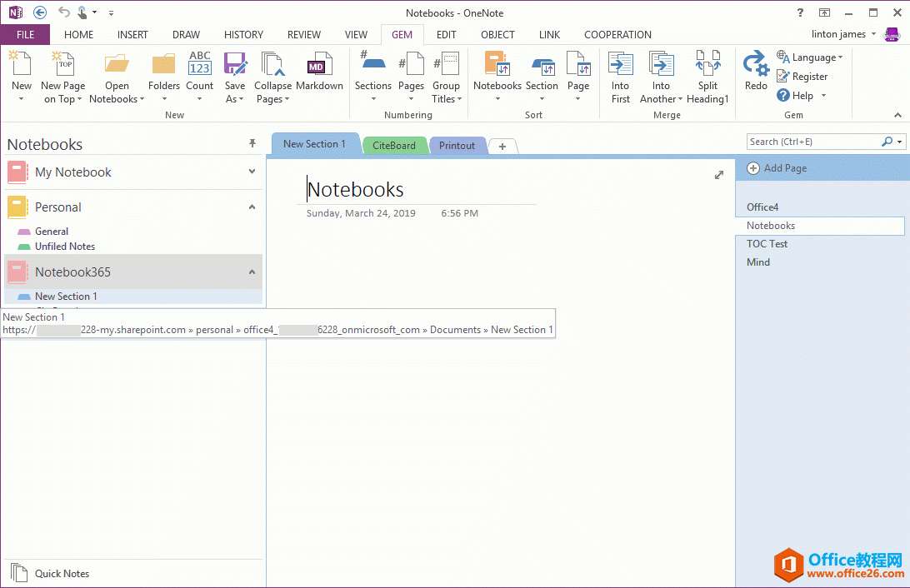
Task: Toggle full page view with the diagonal arrow
Action: click(719, 175)
